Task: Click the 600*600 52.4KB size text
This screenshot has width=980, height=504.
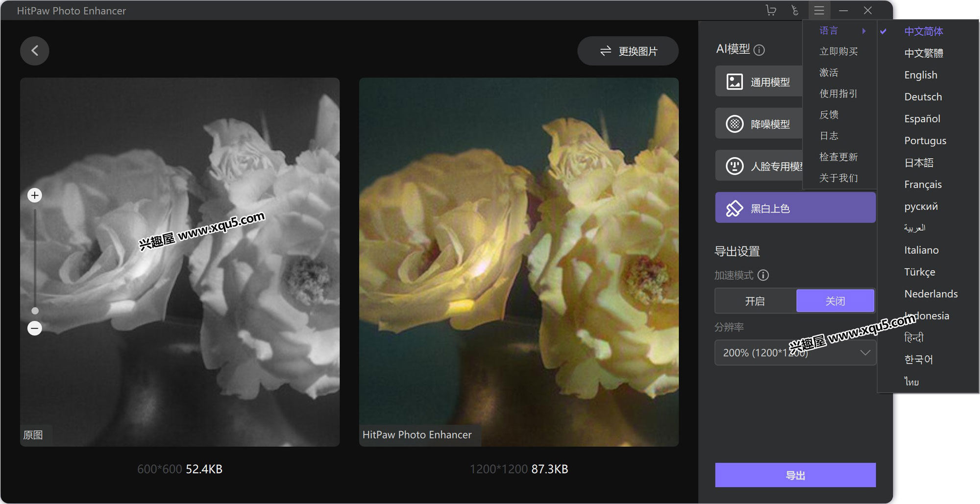Action: [180, 469]
